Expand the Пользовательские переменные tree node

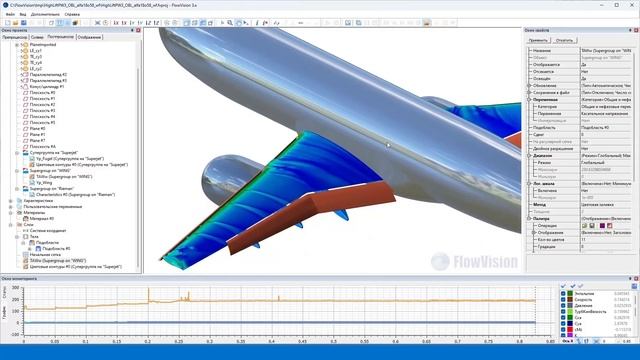(x=11, y=207)
